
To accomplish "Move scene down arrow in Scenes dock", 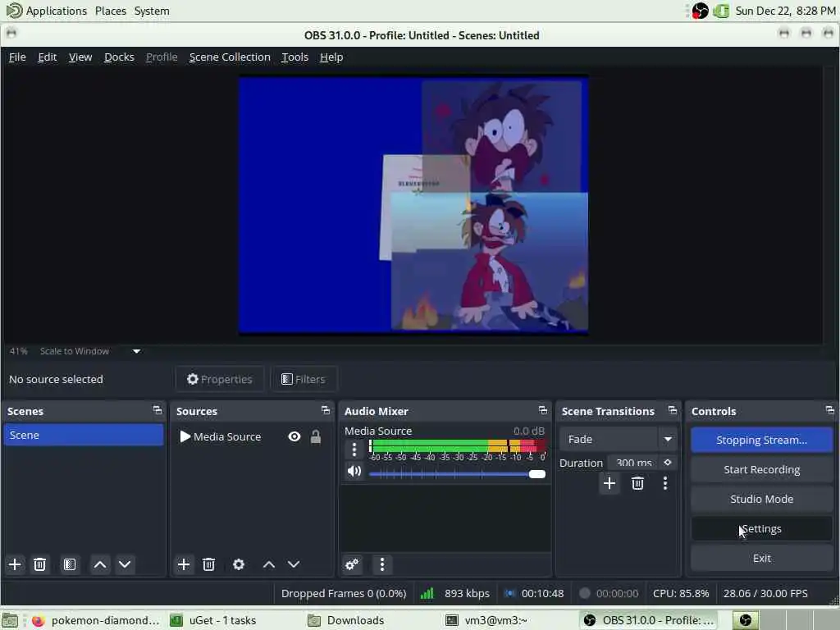I will (x=125, y=564).
